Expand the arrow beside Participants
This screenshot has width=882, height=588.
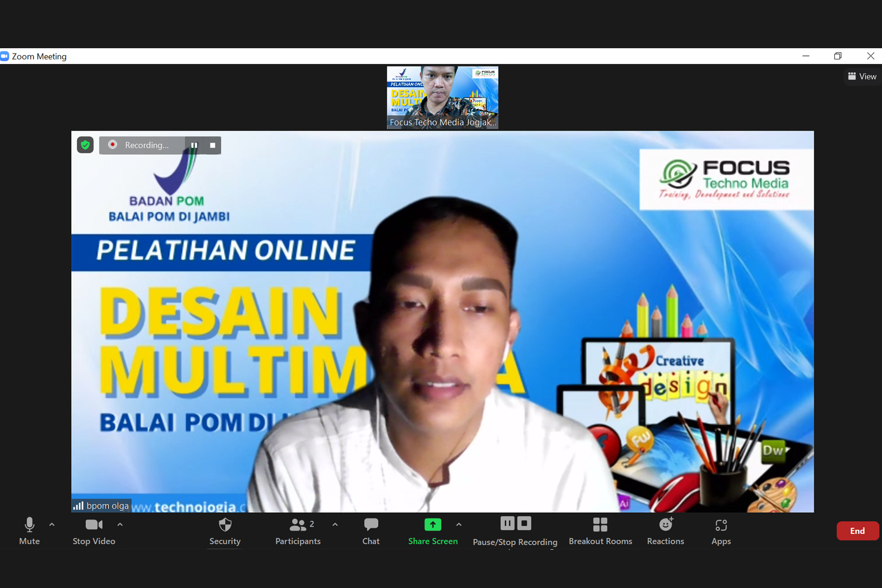click(335, 524)
